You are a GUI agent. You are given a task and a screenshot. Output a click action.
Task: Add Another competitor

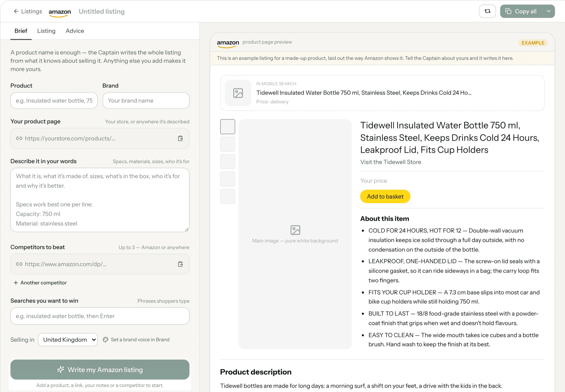[x=40, y=283]
